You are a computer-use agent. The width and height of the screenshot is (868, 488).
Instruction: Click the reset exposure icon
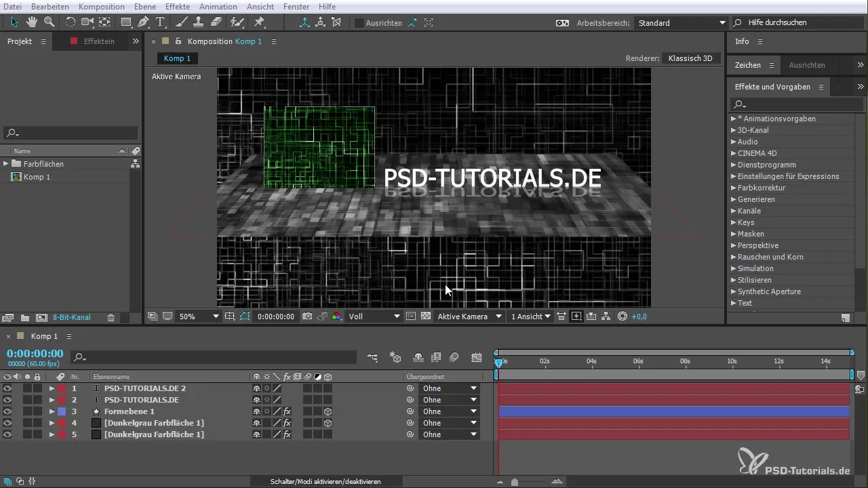pos(623,317)
